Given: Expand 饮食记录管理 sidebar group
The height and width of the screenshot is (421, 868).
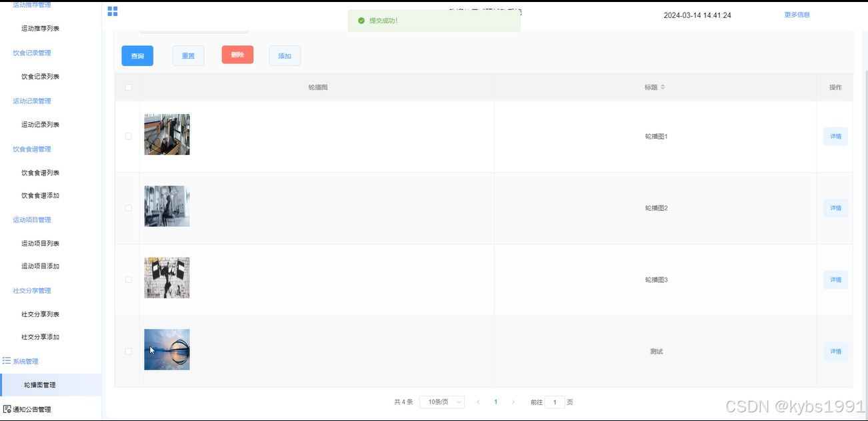Looking at the screenshot, I should 32,53.
